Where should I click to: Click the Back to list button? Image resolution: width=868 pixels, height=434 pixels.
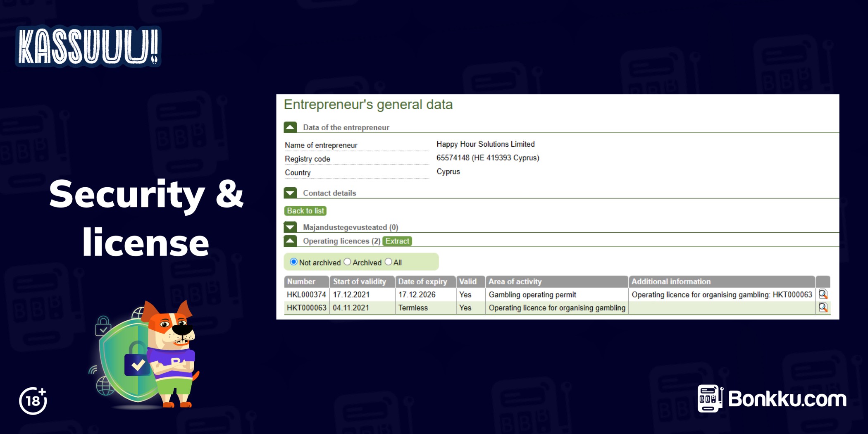[x=305, y=211]
